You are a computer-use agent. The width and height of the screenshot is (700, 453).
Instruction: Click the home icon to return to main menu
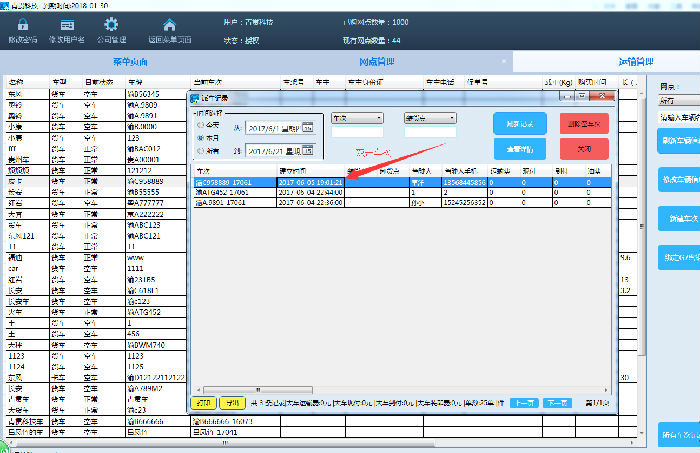coord(169,24)
